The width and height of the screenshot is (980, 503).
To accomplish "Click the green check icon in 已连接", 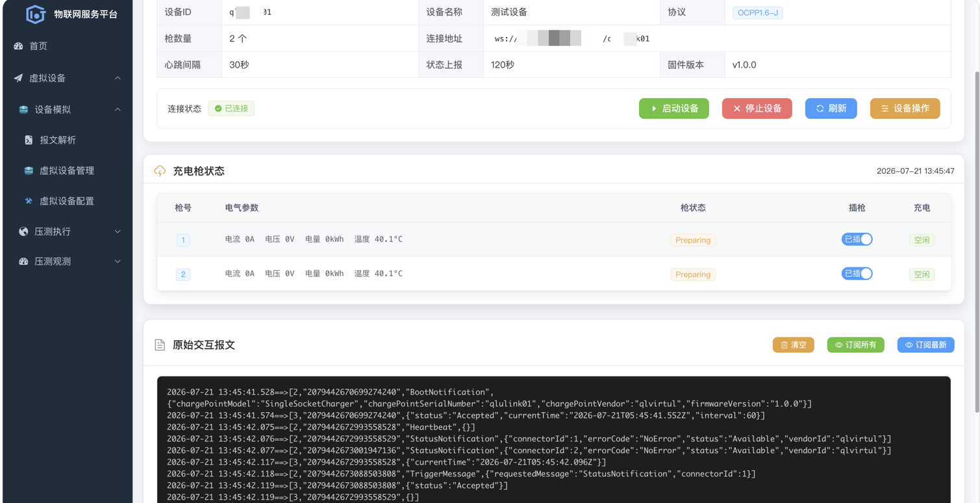I will point(218,108).
